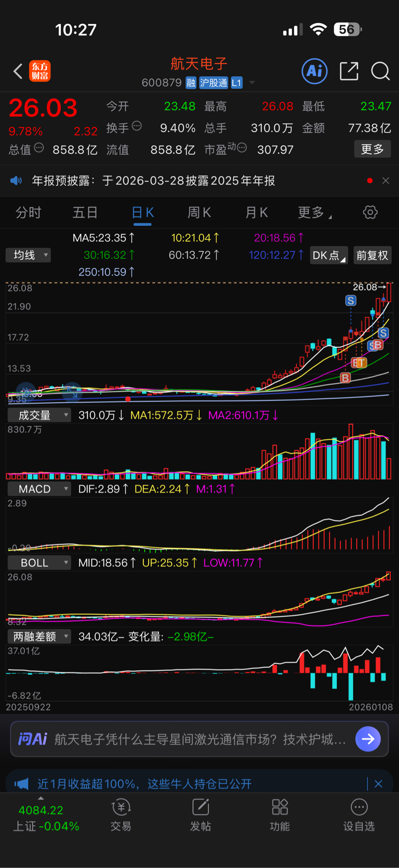Close the 牛人持仓 promo banner

(378, 784)
